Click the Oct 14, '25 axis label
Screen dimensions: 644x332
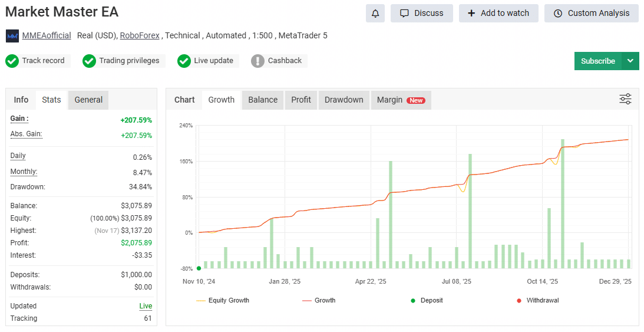coord(543,281)
